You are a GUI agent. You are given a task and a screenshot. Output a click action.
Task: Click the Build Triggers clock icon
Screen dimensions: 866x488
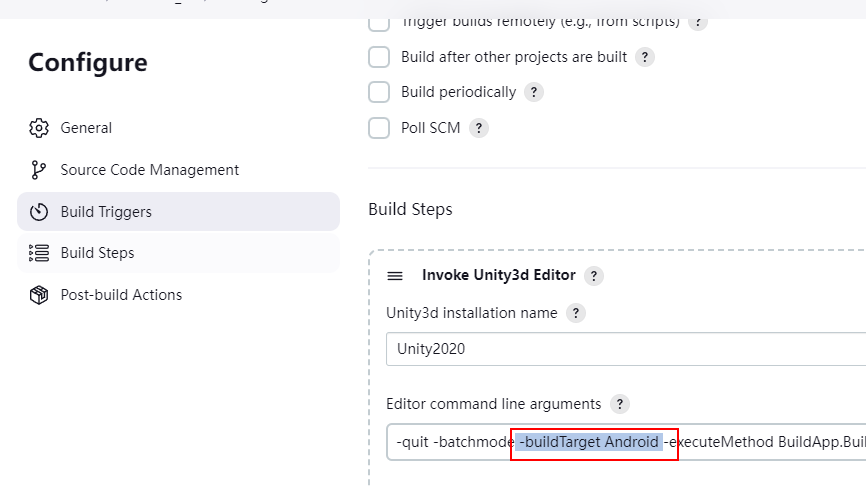[39, 212]
